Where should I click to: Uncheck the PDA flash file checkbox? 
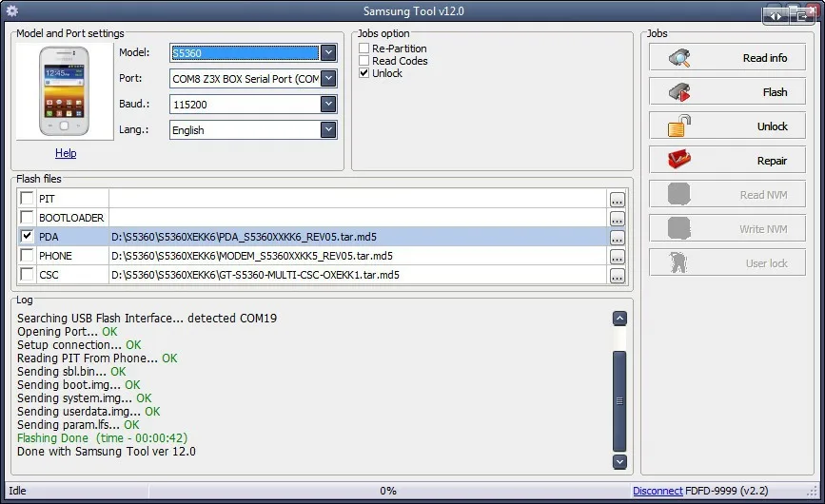27,236
